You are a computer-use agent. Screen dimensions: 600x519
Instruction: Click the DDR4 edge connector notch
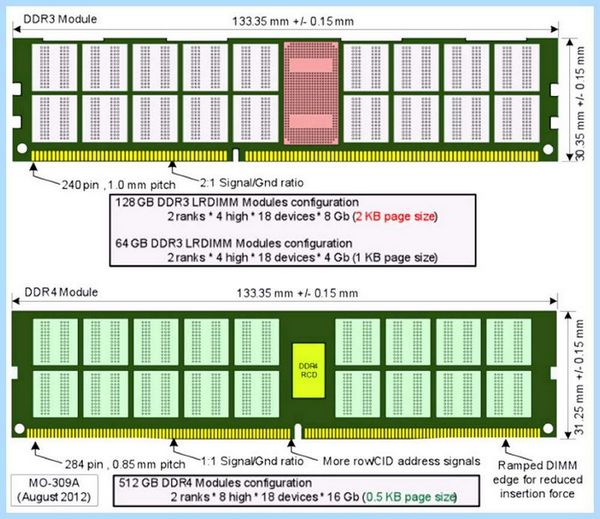pos(297,431)
